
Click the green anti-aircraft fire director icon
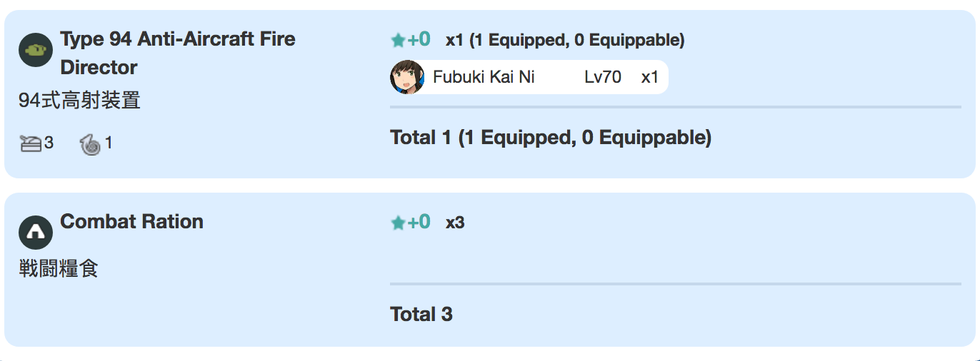(36, 50)
